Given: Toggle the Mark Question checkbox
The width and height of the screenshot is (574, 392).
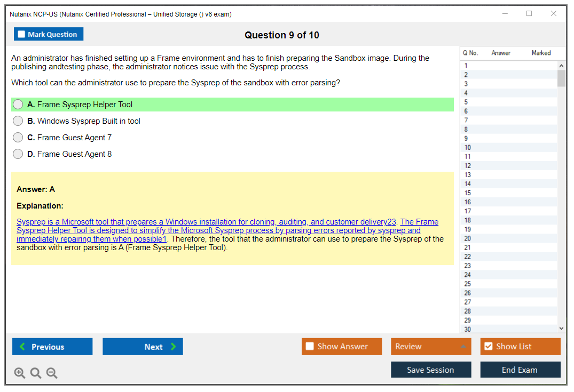Looking at the screenshot, I should (22, 35).
